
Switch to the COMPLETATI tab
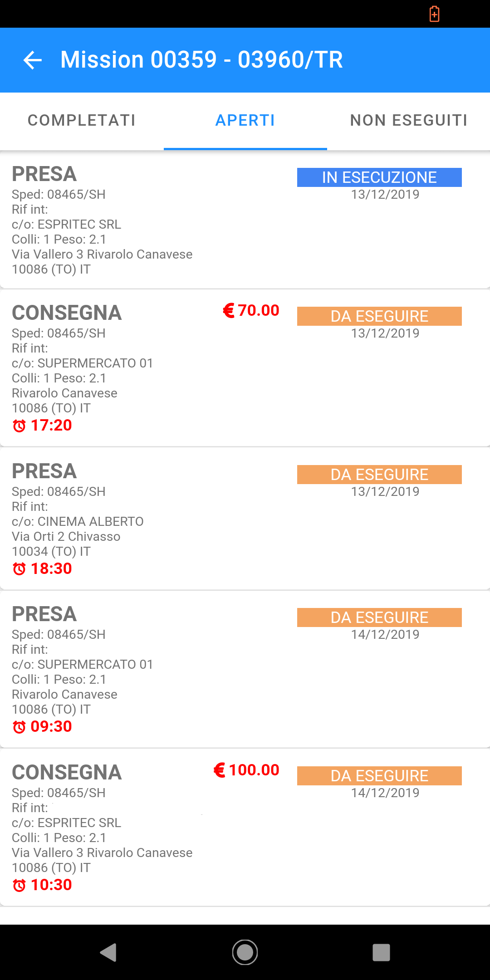(82, 121)
